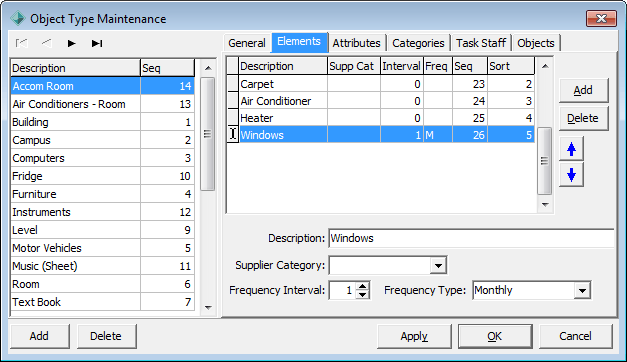Click Delete button beside elements grid

pyautogui.click(x=583, y=118)
